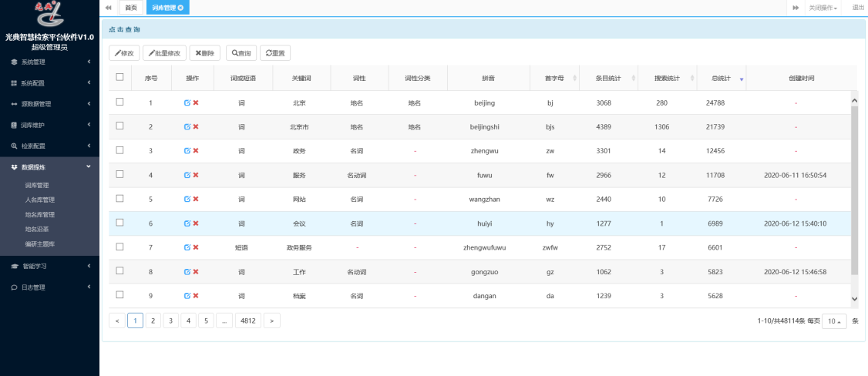Screen dimensions: 868x376
Task: Select the checkbox for row 8 工作
Action: tap(119, 270)
